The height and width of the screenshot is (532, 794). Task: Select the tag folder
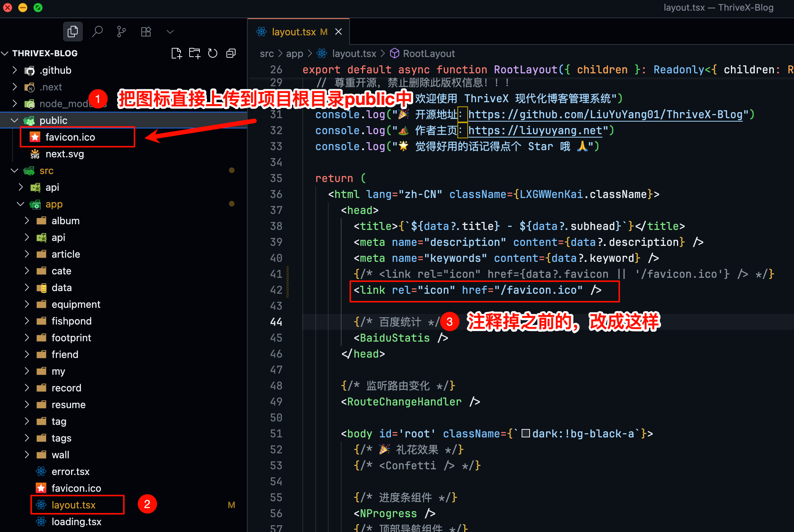pos(59,421)
